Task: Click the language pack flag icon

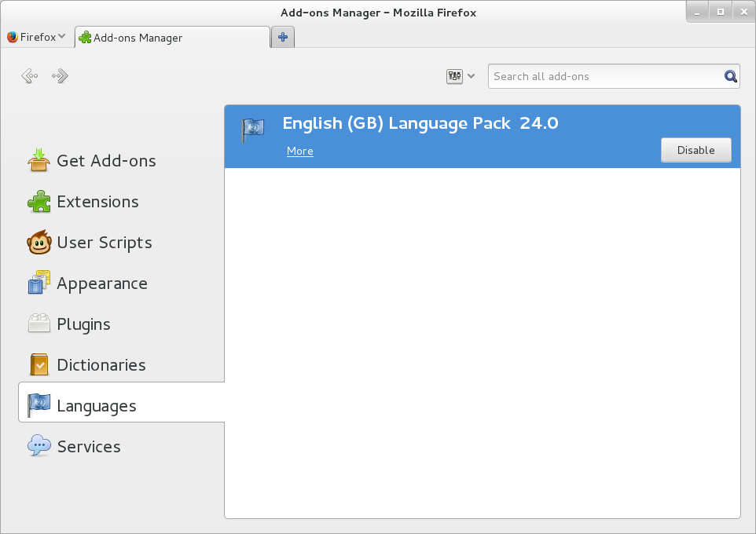Action: pyautogui.click(x=253, y=130)
